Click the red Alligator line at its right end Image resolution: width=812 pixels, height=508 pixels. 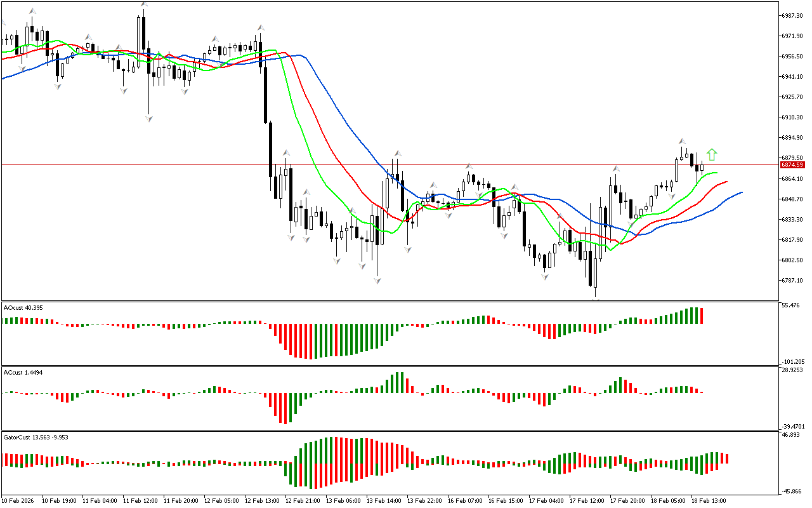point(726,182)
